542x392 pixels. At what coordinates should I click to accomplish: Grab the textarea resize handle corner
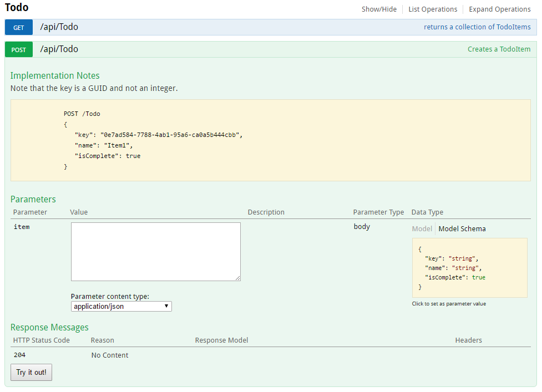(x=238, y=278)
